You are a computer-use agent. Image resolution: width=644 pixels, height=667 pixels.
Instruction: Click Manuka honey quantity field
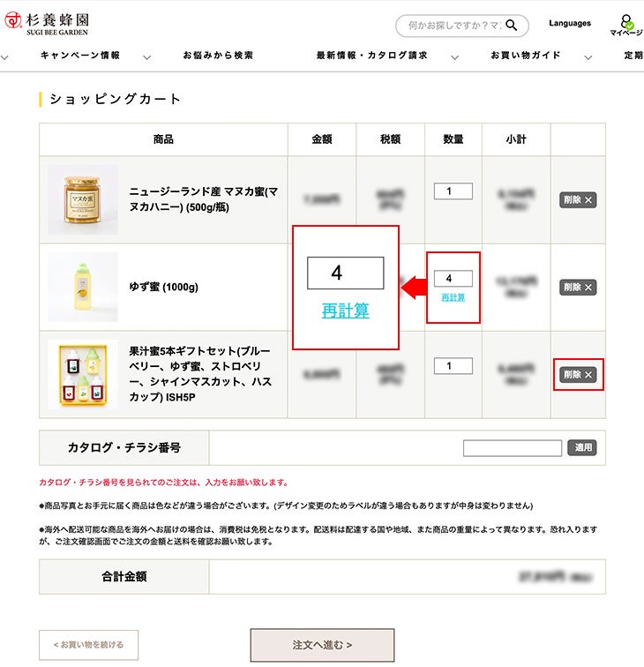point(453,191)
